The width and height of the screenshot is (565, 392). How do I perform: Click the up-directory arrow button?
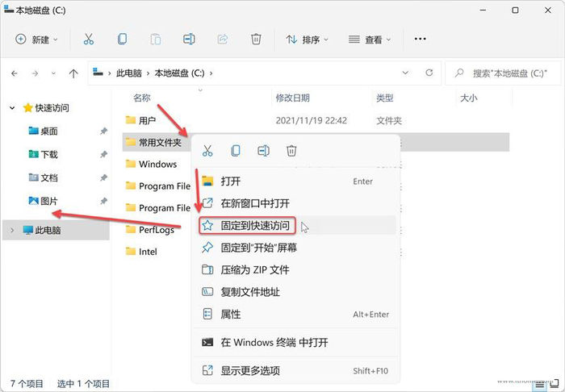73,73
